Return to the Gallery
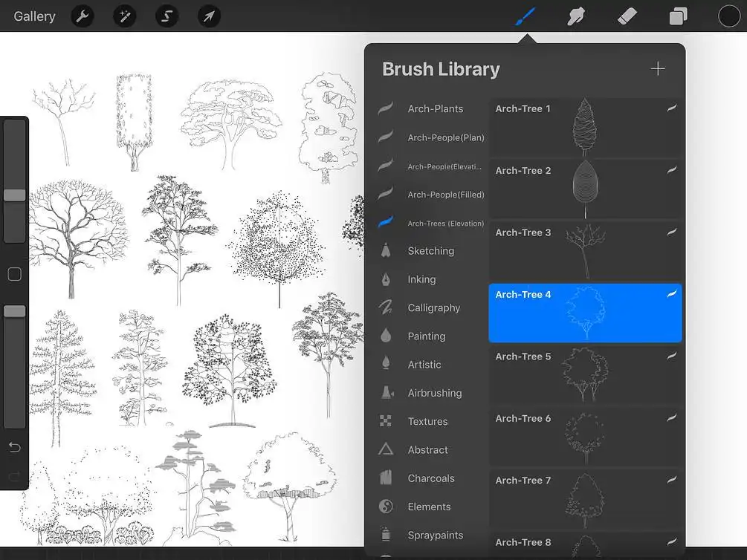747x560 pixels. [34, 16]
